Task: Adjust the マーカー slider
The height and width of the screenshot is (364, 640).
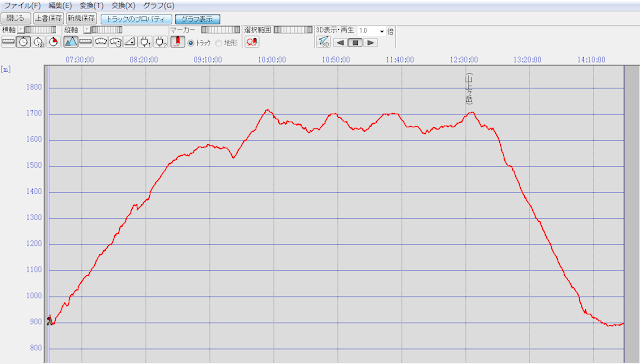Action: coord(221,30)
